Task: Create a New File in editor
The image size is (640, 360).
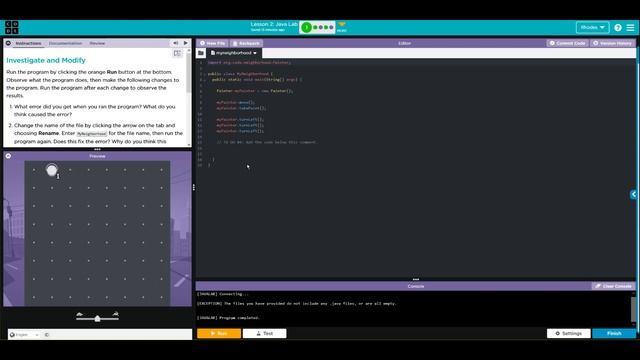Action: tap(212, 43)
